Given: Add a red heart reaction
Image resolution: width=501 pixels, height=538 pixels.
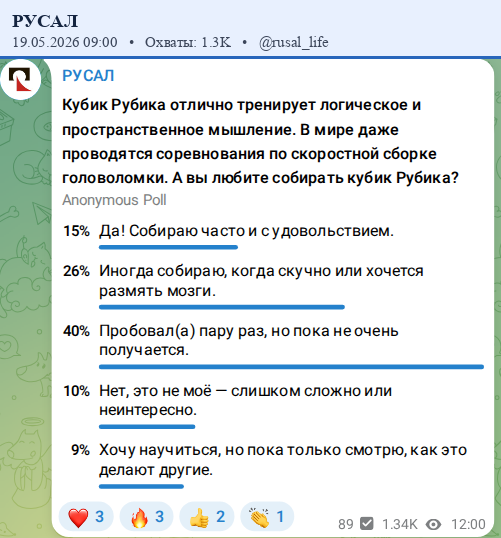Looking at the screenshot, I should (x=86, y=516).
